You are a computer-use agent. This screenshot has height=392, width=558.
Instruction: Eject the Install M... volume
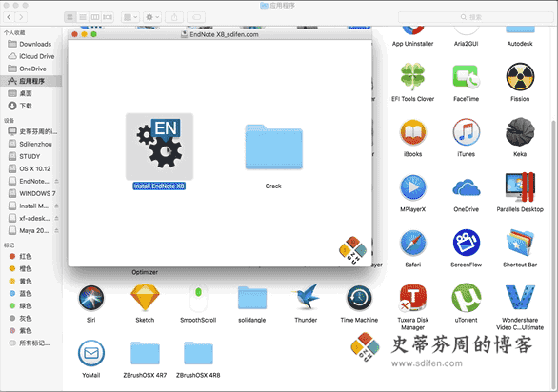(x=56, y=206)
